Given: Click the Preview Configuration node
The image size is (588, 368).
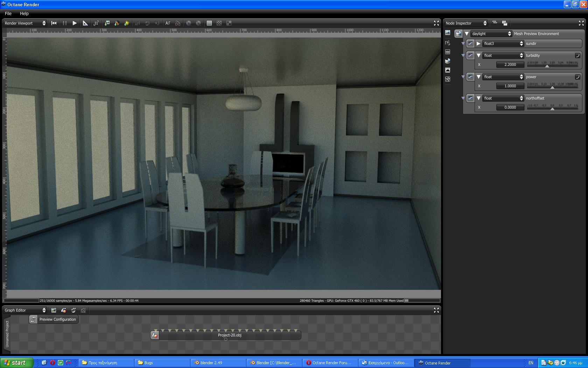Looking at the screenshot, I should [54, 319].
